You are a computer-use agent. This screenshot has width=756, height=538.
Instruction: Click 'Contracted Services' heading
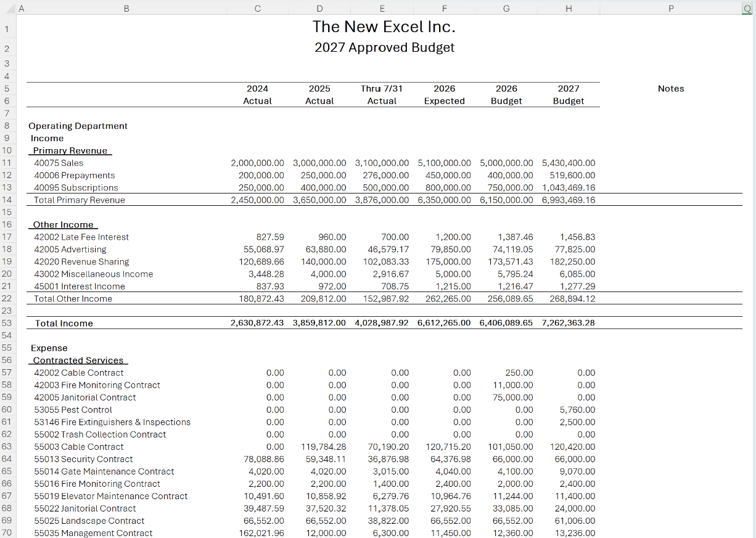click(x=78, y=360)
